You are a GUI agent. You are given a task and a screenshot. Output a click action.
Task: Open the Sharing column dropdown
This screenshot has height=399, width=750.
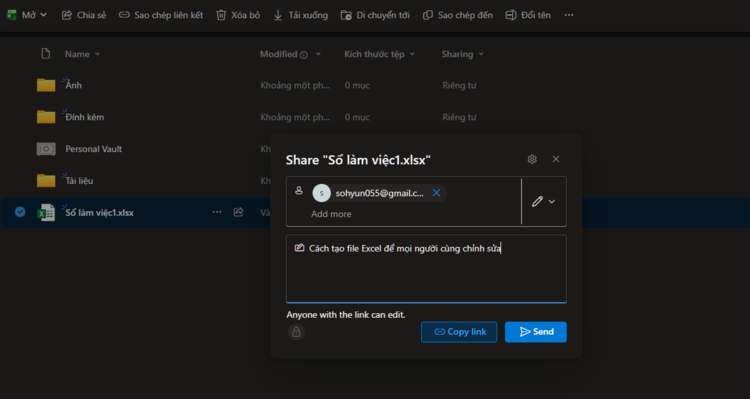pos(463,54)
